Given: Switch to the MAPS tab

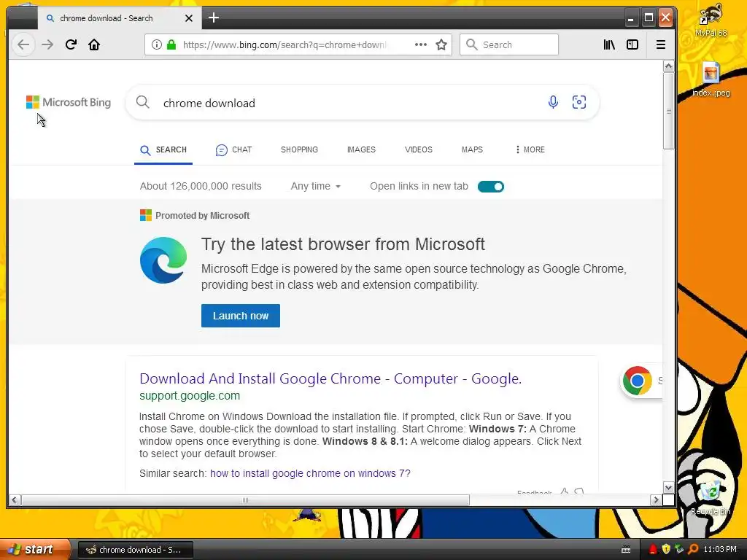Looking at the screenshot, I should point(472,149).
